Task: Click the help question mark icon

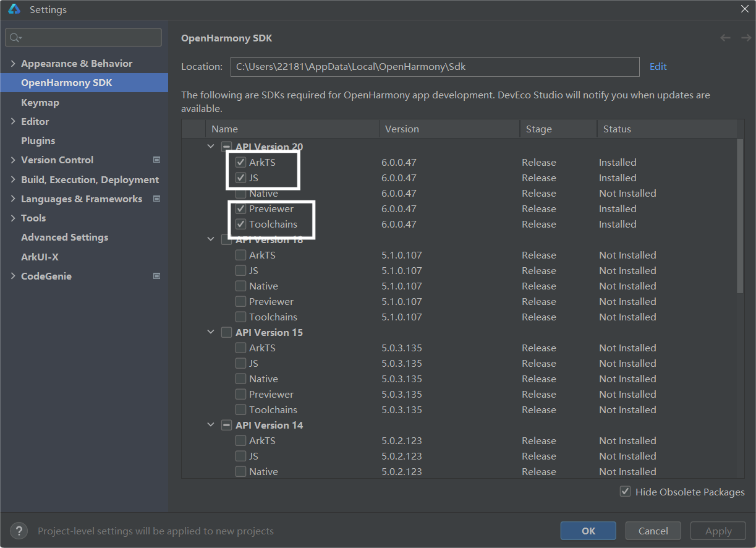Action: 19,531
